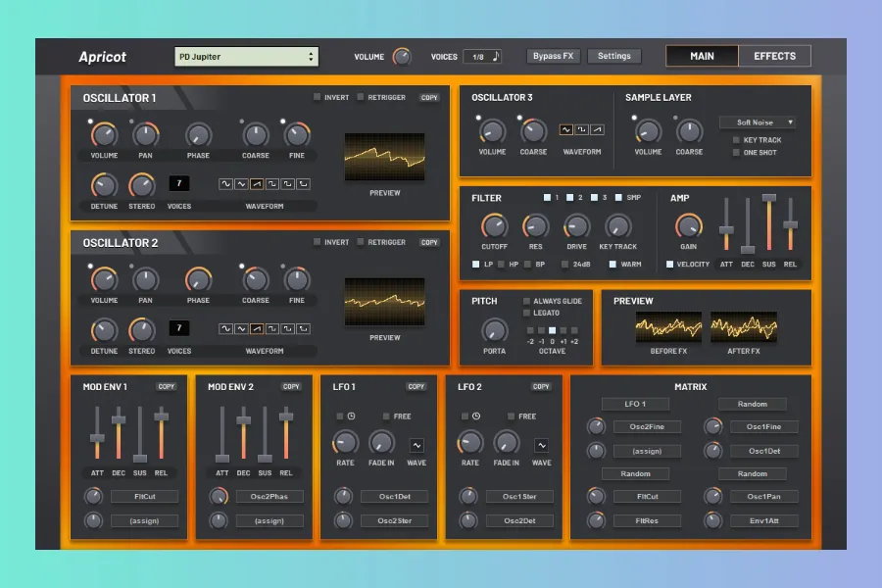Switch to the Effects tab
Screen dimensions: 882x588
coord(774,56)
